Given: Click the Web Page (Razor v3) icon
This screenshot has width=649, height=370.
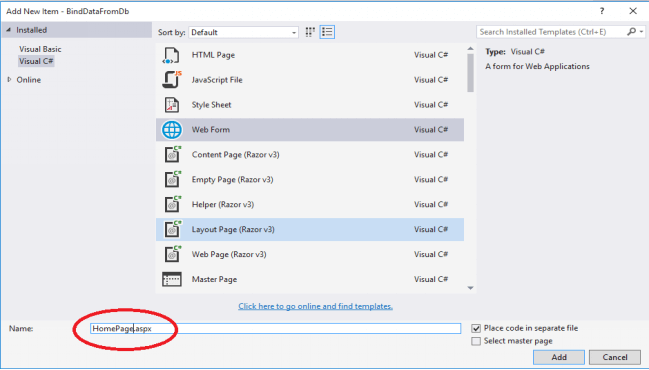Looking at the screenshot, I should 173,254.
